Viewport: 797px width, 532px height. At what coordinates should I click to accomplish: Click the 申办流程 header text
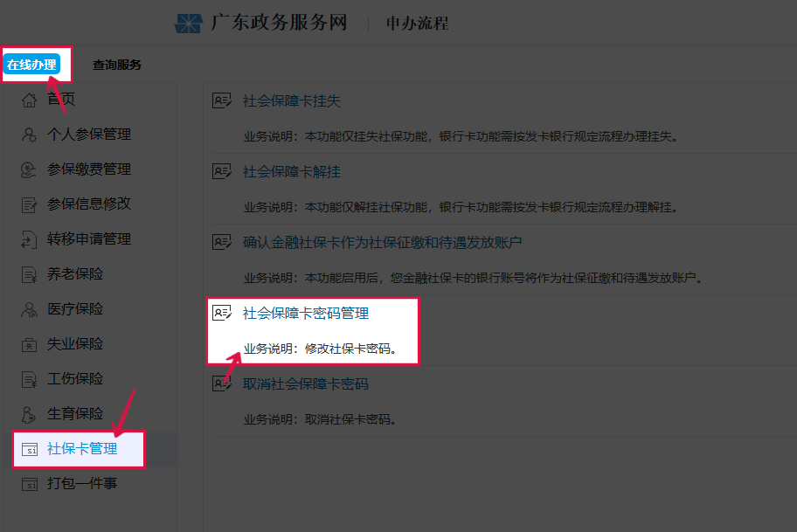[x=418, y=24]
